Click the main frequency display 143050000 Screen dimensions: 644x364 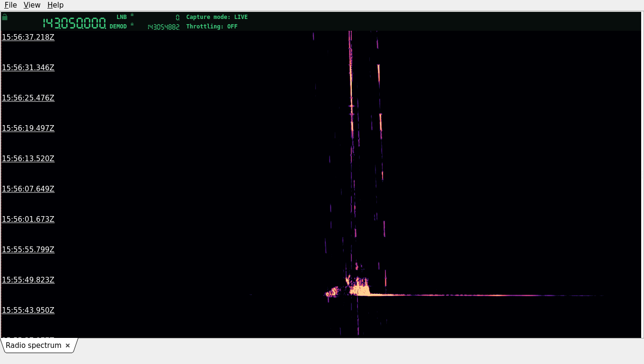point(74,23)
